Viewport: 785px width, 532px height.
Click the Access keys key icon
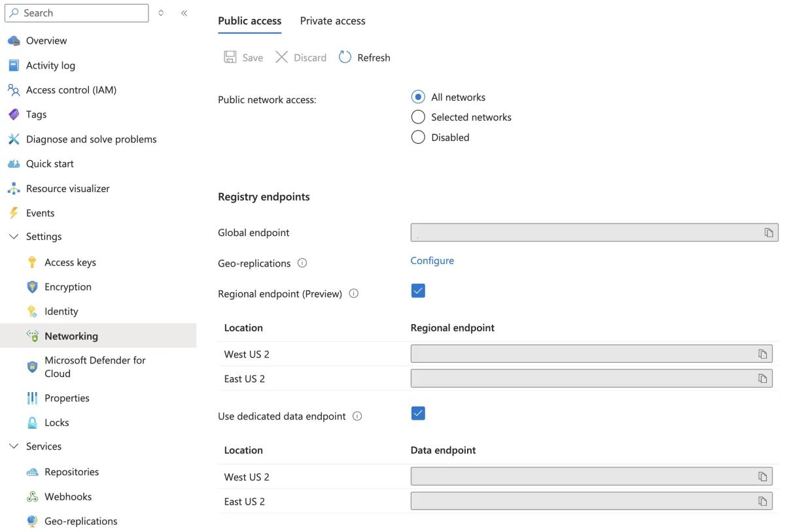[32, 262]
